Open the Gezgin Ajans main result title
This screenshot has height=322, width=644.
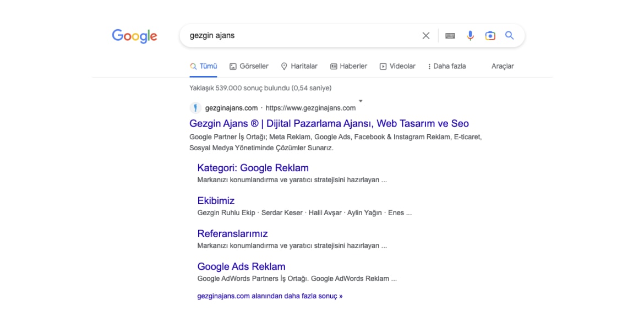pyautogui.click(x=329, y=123)
